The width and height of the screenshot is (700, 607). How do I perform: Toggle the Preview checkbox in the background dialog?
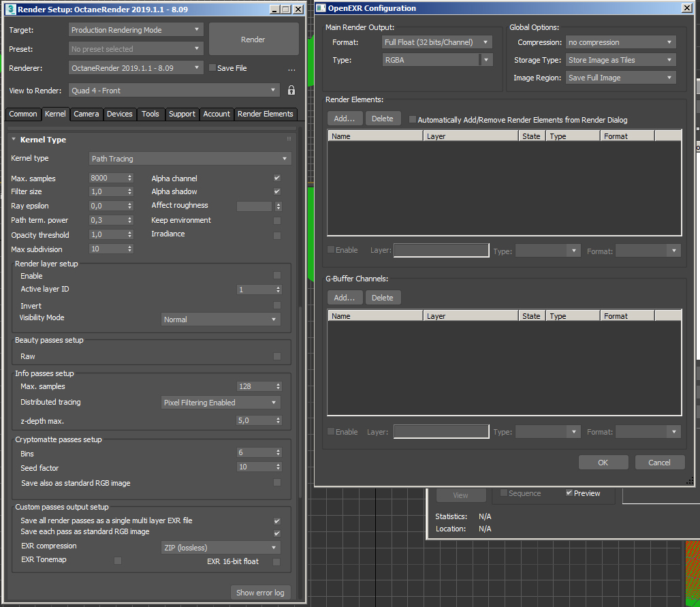click(569, 493)
